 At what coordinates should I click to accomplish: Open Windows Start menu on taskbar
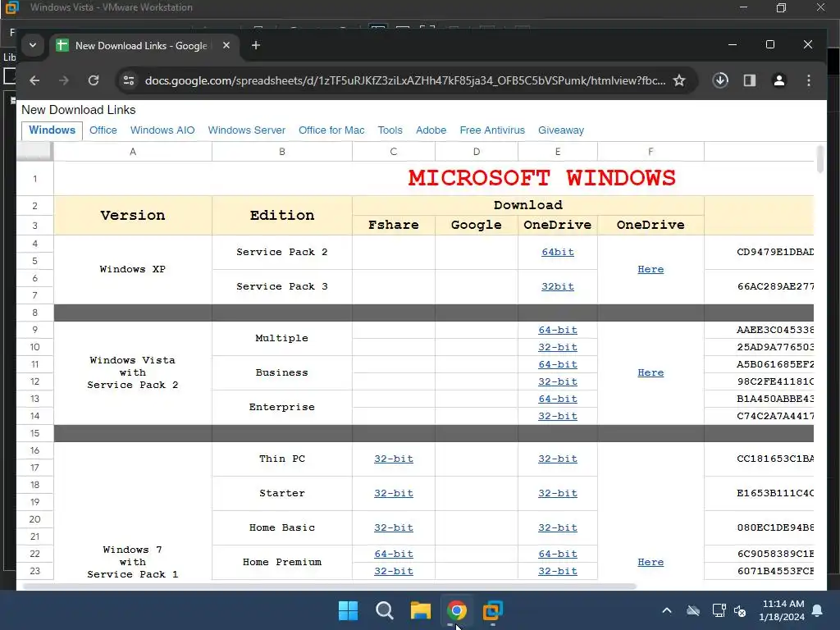pos(348,610)
